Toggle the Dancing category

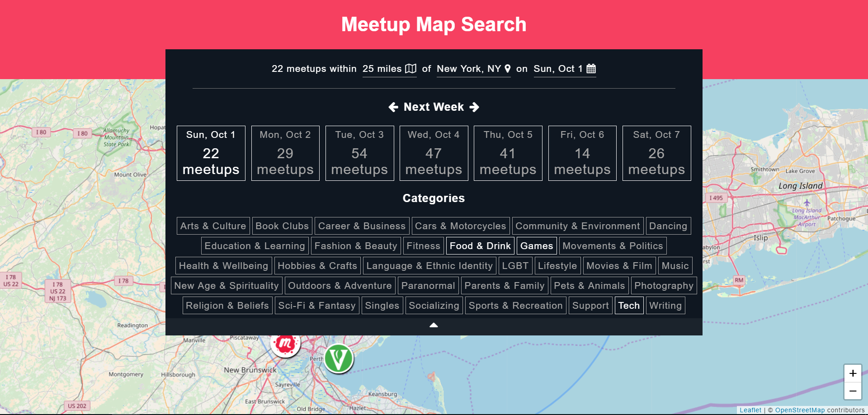[668, 226]
